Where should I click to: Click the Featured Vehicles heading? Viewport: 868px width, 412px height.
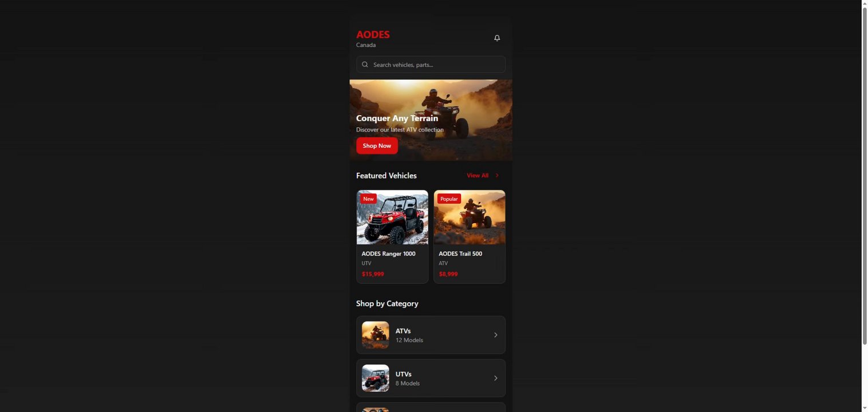(386, 176)
